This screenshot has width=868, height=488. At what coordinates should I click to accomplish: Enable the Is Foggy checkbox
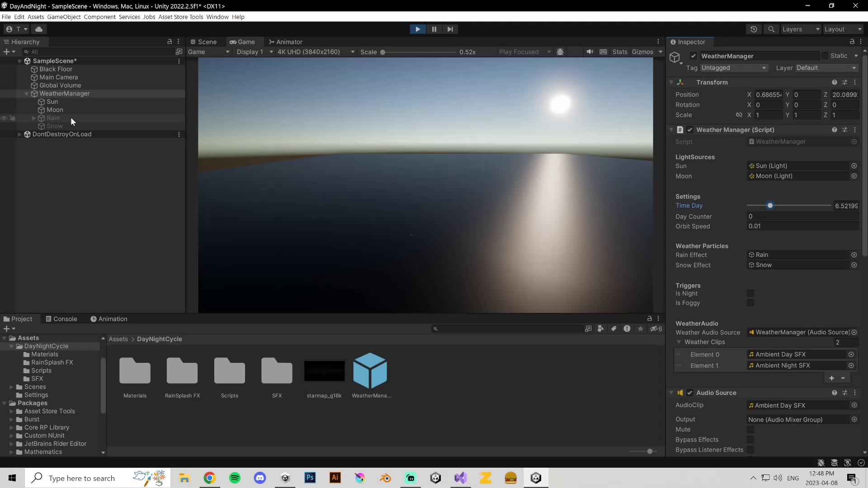click(750, 303)
